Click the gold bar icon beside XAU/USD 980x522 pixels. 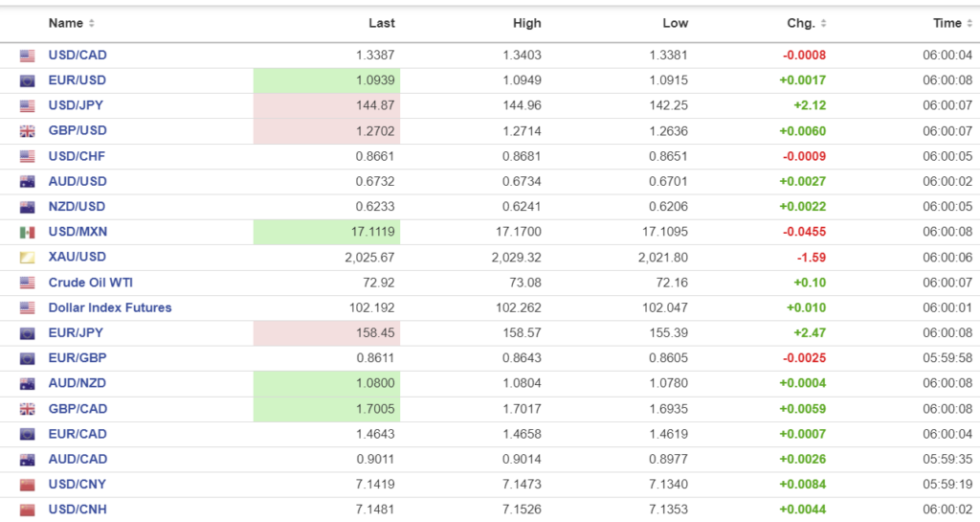coord(27,258)
